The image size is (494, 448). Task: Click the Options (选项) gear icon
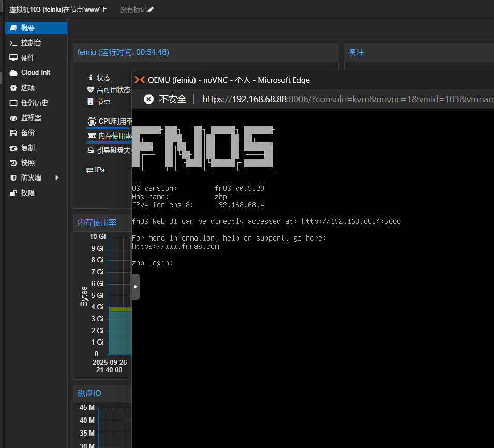click(x=13, y=88)
